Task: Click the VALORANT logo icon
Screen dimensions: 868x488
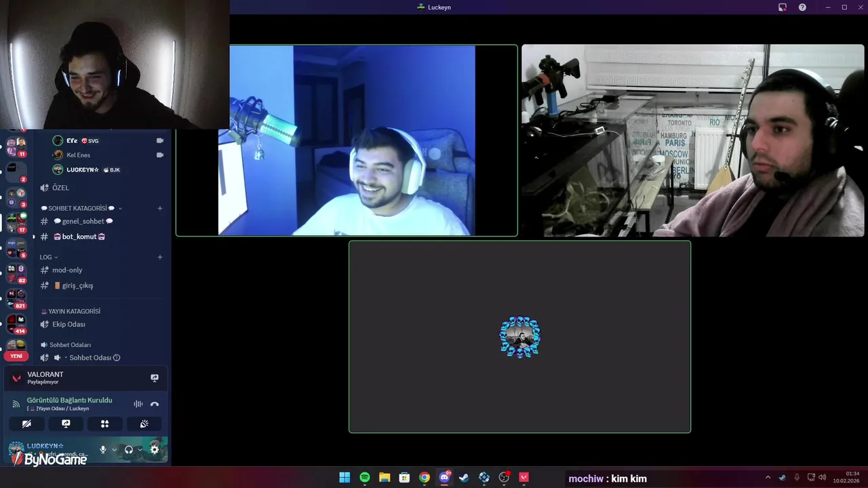Action: point(17,378)
